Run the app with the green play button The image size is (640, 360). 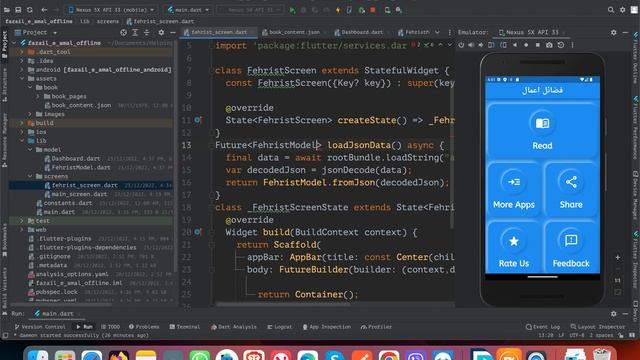[x=292, y=10]
